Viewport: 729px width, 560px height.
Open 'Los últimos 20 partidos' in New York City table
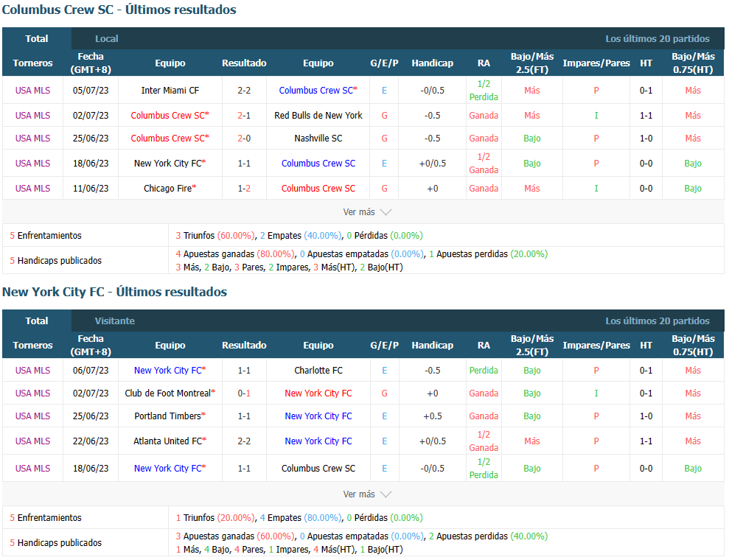pyautogui.click(x=657, y=321)
